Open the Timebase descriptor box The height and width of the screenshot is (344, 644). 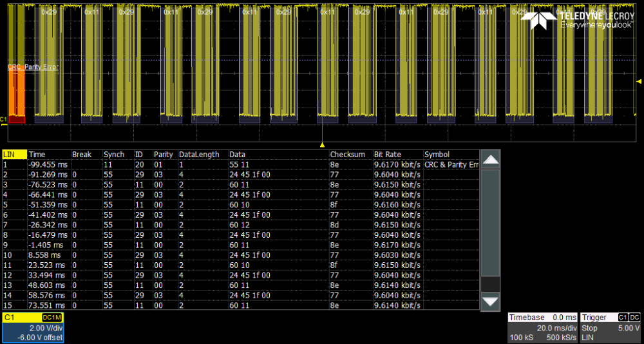(x=542, y=328)
